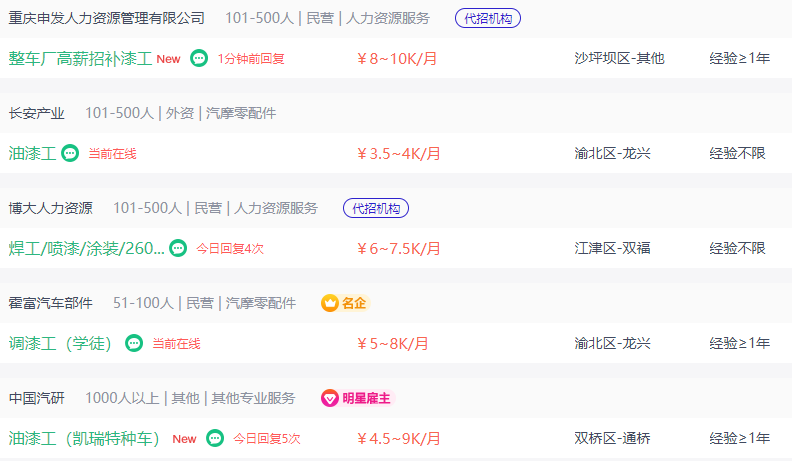Image resolution: width=792 pixels, height=461 pixels.
Task: Open job title 整车厂高薪招补漆工
Action: pos(80,59)
